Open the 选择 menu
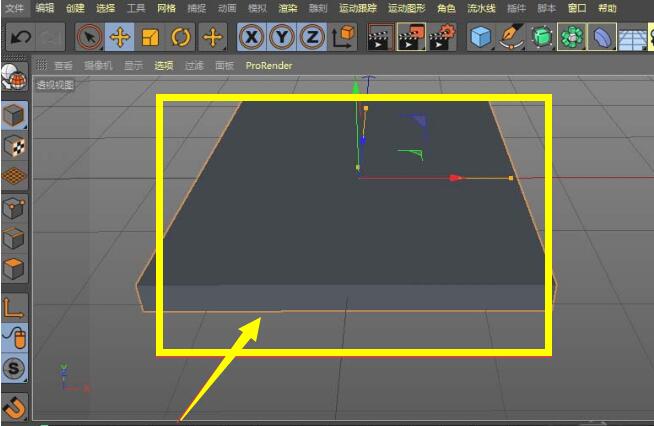Viewport: 654px width, 426px height. click(x=106, y=8)
